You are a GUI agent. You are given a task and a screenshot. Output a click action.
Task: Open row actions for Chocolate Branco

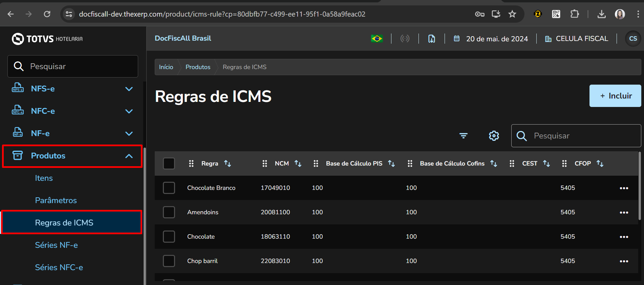[624, 188]
